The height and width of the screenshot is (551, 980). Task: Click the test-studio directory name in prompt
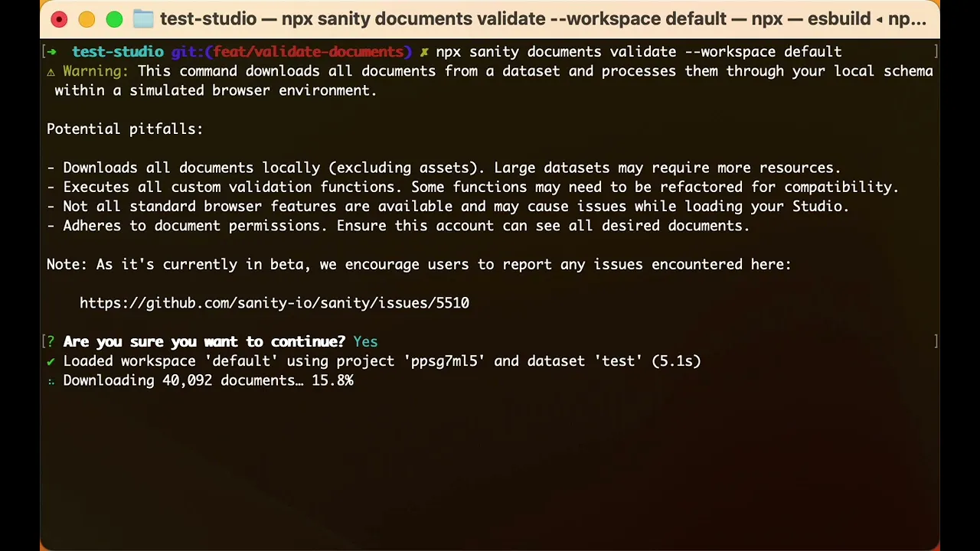pyautogui.click(x=117, y=52)
